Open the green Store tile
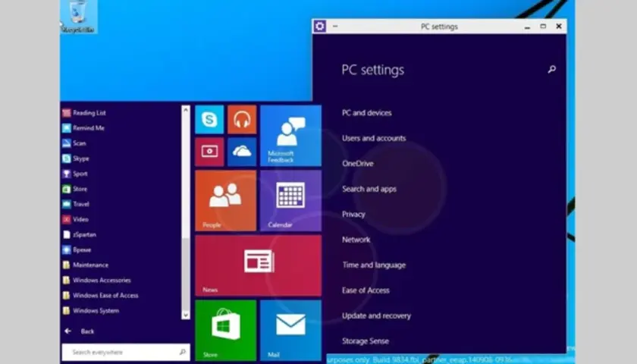 (x=225, y=331)
